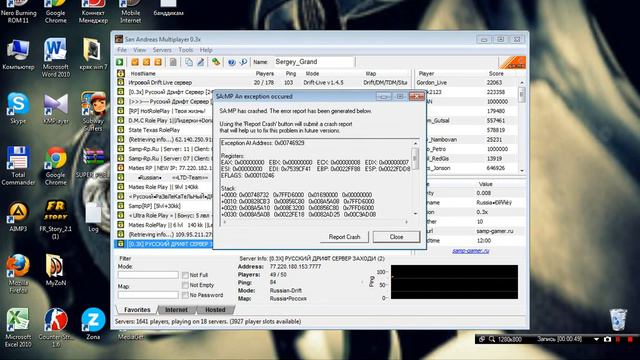This screenshot has height=360, width=640.
Task: Enable the Not Full filter checkbox
Action: point(185,275)
